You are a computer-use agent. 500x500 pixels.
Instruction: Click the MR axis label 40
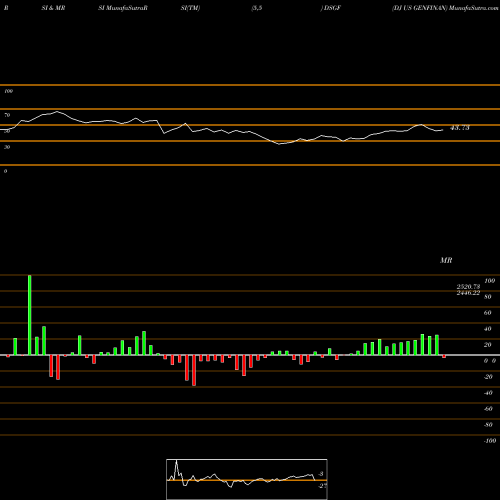[x=488, y=329]
